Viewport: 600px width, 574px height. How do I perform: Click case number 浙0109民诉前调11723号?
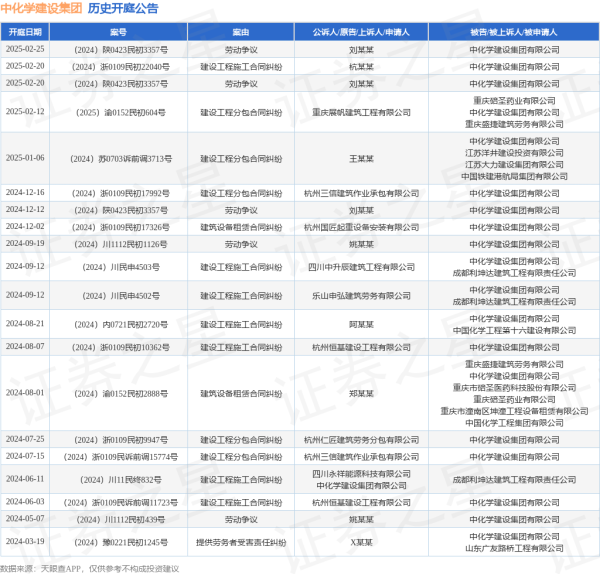121,502
